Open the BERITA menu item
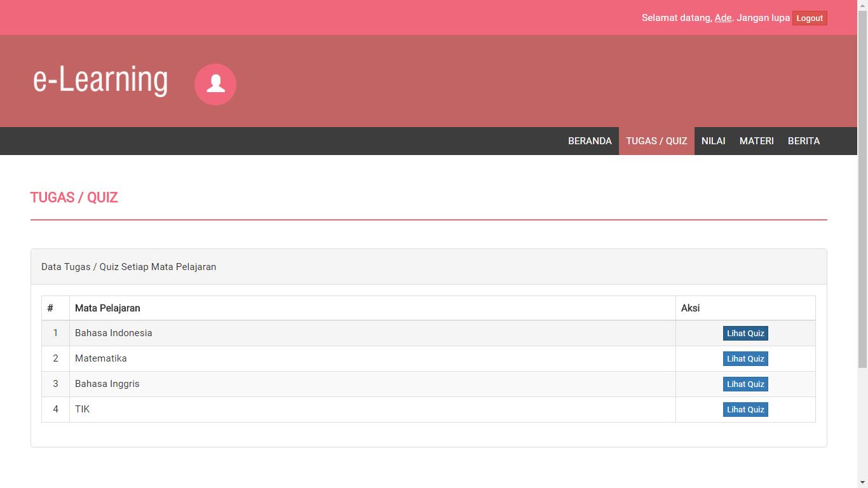Screen dimensions: 868x488 click(804, 141)
